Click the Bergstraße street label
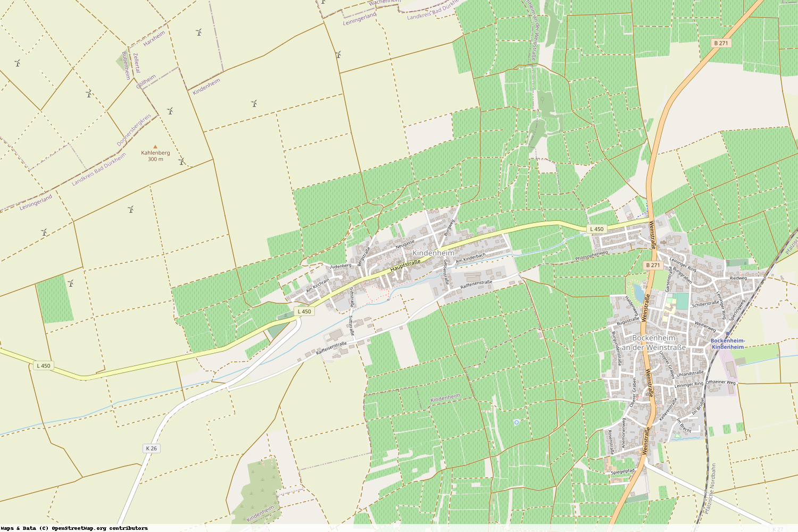 [364, 256]
